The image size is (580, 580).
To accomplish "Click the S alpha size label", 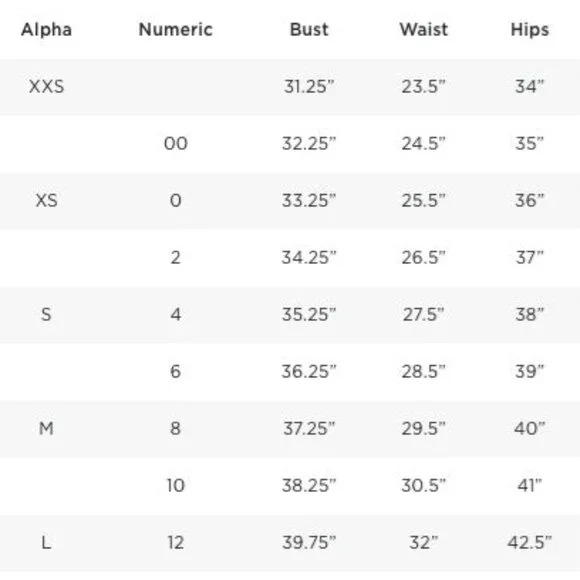I will [x=46, y=314].
